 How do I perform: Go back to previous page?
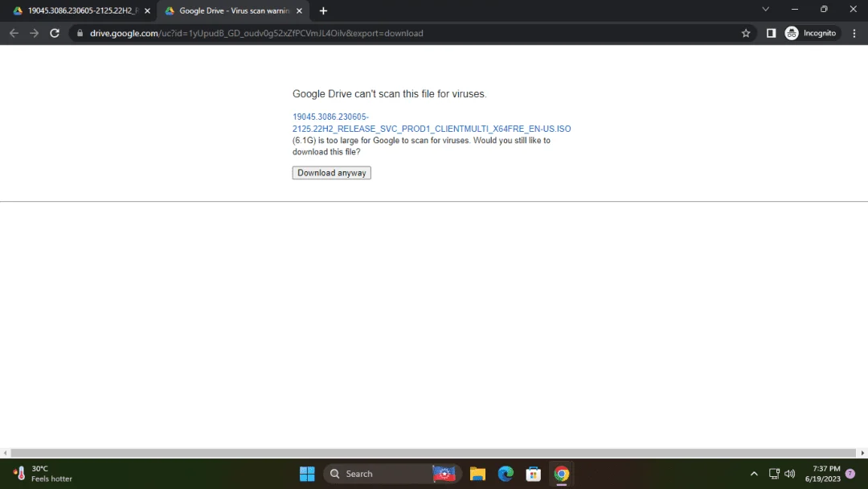click(14, 33)
